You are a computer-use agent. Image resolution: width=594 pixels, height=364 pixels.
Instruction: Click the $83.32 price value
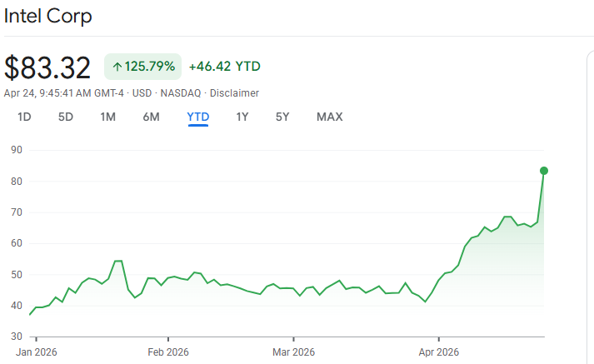pos(47,67)
